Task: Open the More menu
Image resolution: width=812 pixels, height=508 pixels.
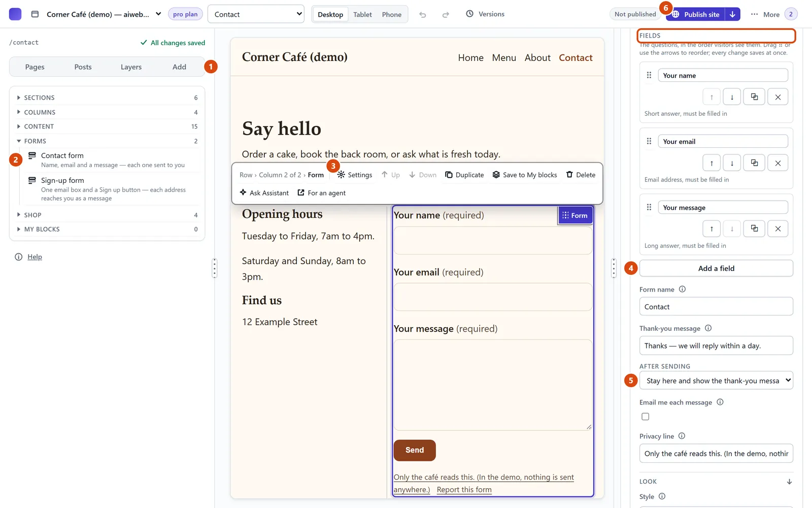Action: [x=765, y=14]
